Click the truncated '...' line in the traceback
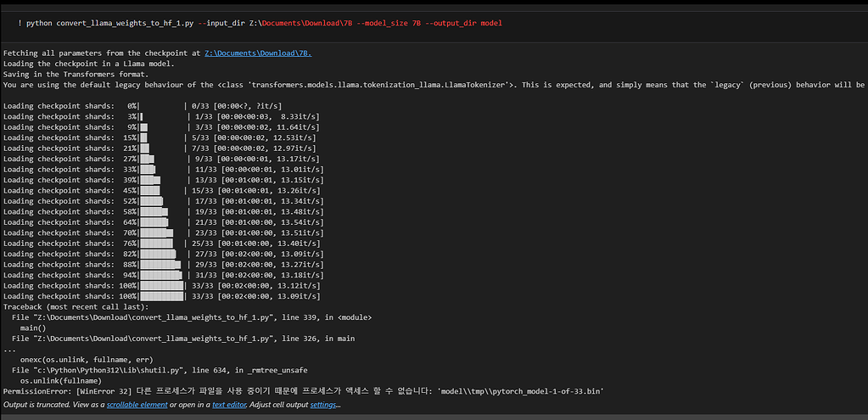868x420 pixels. [10, 350]
